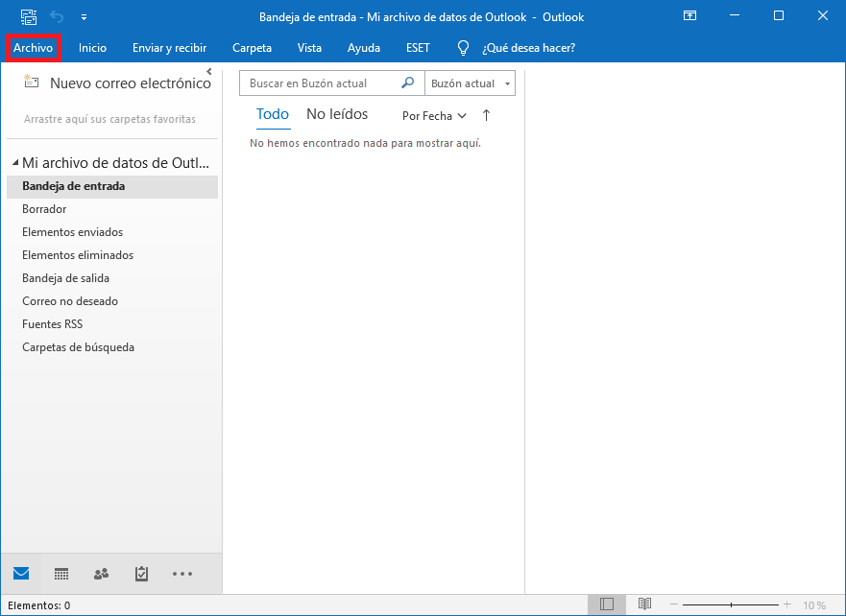
Task: Click the Send/Receive all folders quick access icon
Action: click(29, 16)
